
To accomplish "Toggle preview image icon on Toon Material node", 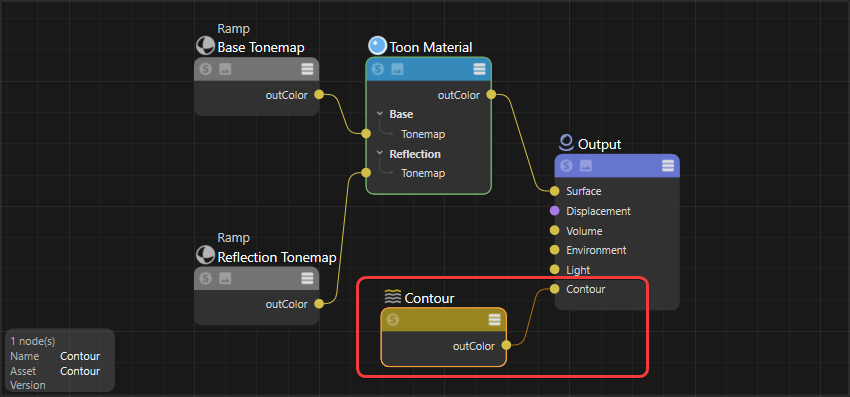I will 397,69.
